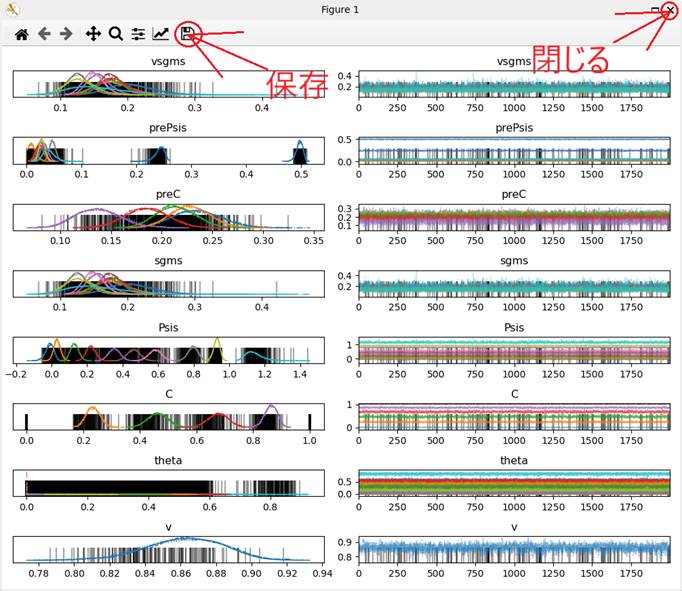The image size is (682, 591).
Task: Select the Pan axes tool
Action: (x=93, y=34)
